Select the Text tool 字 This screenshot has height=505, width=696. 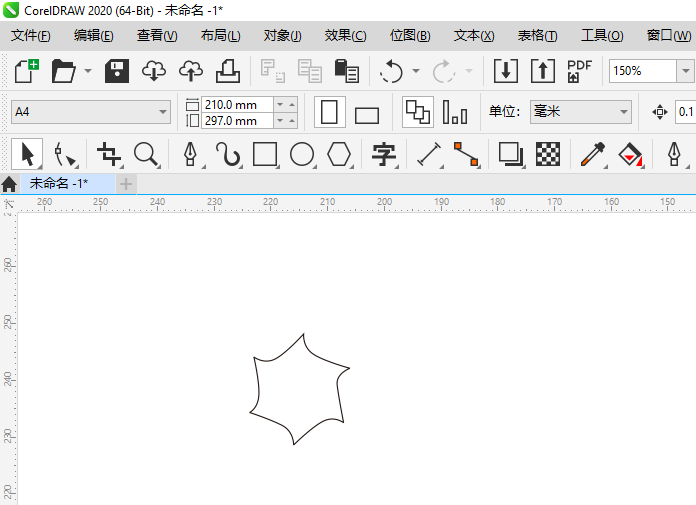[x=384, y=155]
